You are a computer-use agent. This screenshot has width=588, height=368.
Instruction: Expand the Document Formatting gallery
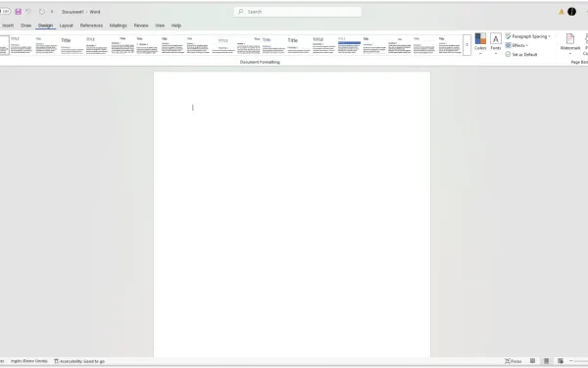[x=466, y=45]
